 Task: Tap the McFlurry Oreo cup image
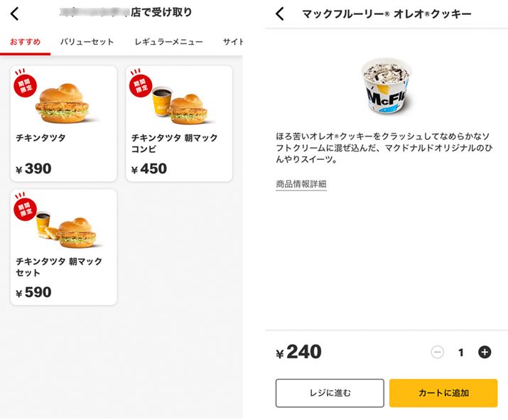(387, 87)
